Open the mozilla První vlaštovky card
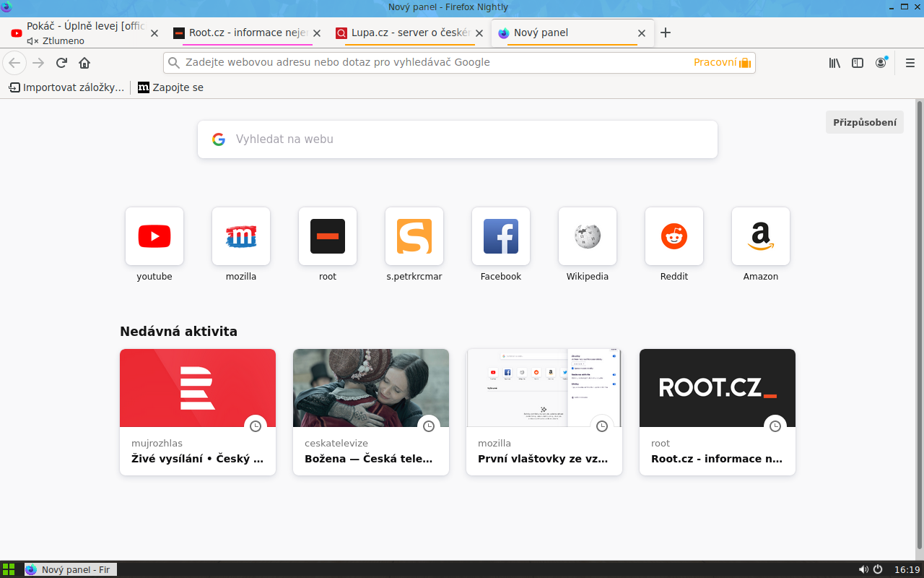The image size is (924, 578). pyautogui.click(x=544, y=412)
